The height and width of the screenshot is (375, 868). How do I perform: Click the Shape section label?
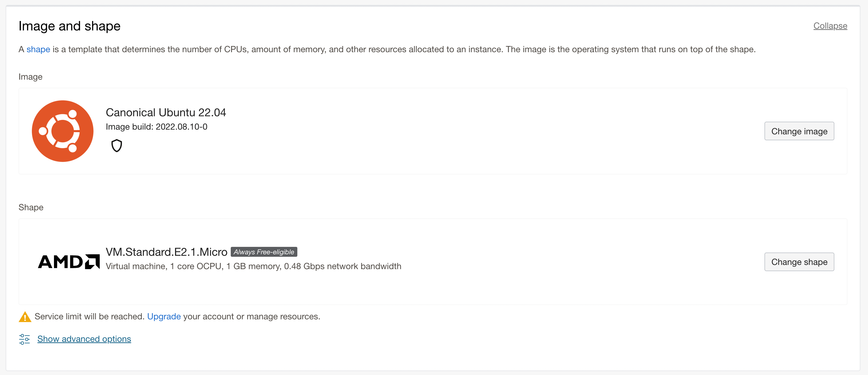(31, 207)
